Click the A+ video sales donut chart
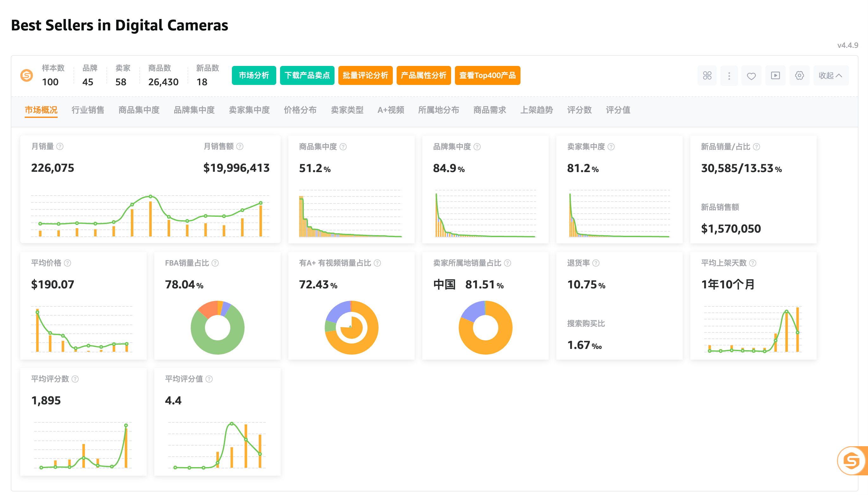The image size is (868, 495). pyautogui.click(x=351, y=327)
